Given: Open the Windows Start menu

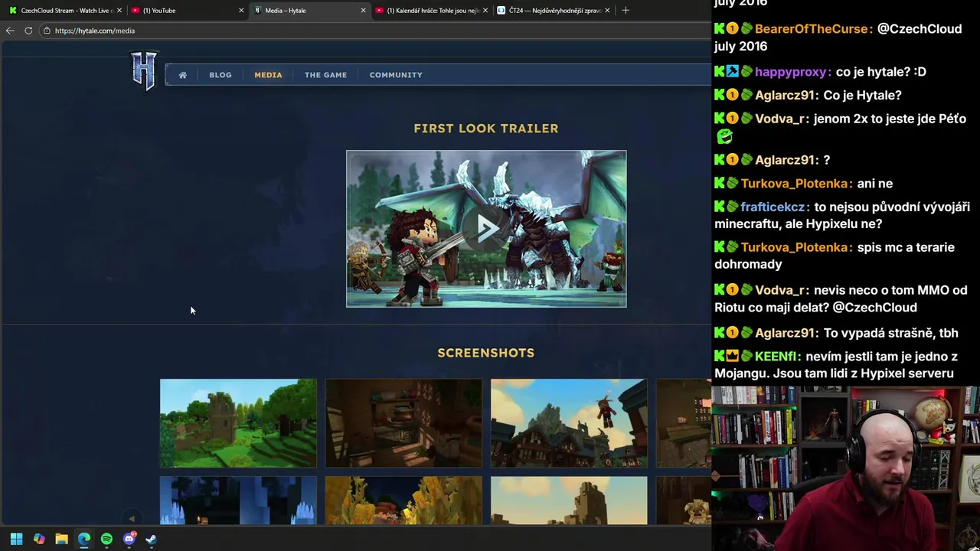Looking at the screenshot, I should [16, 539].
